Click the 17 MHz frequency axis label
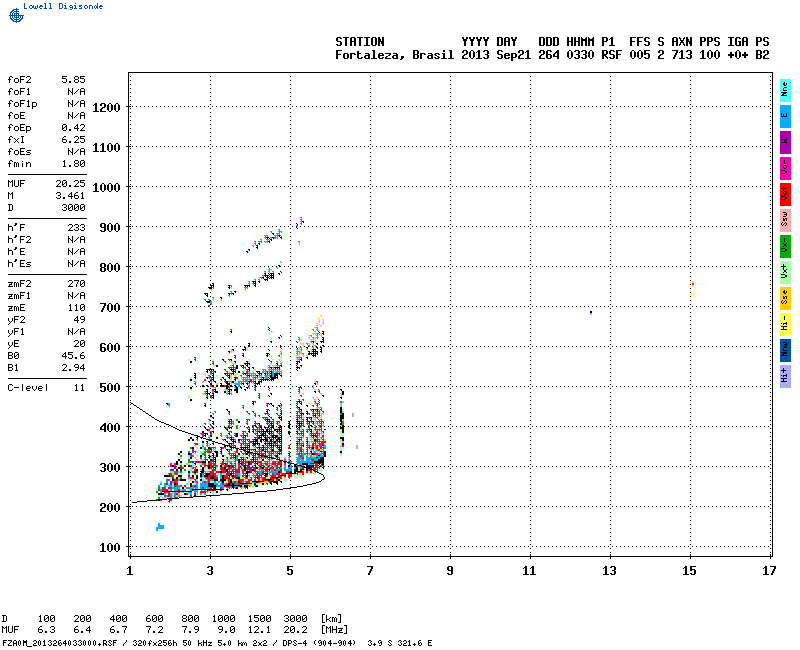This screenshot has width=800, height=650. point(769,571)
